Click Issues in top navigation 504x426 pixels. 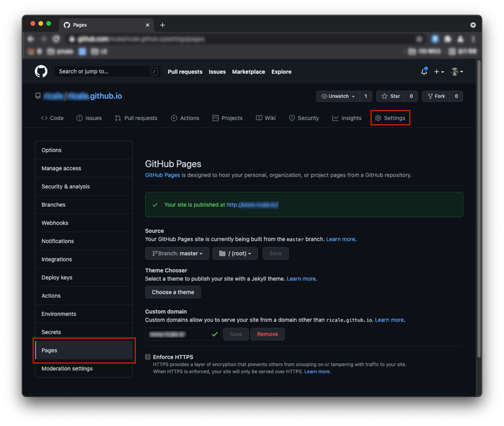click(x=217, y=72)
